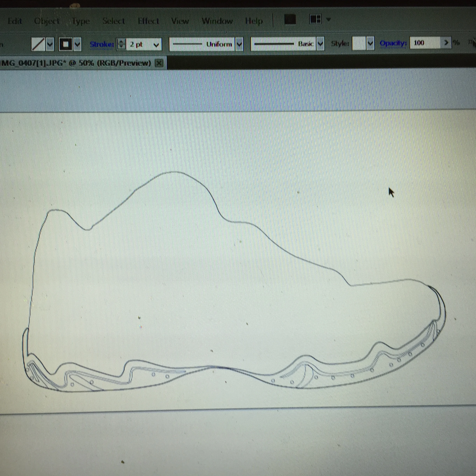This screenshot has height=476, width=476.
Task: Open the Object menu
Action: point(46,21)
